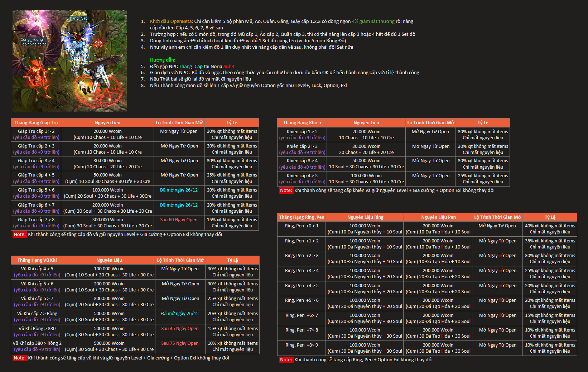Click the 'Thăng Hạng Giáp Trụ' table header

point(36,123)
